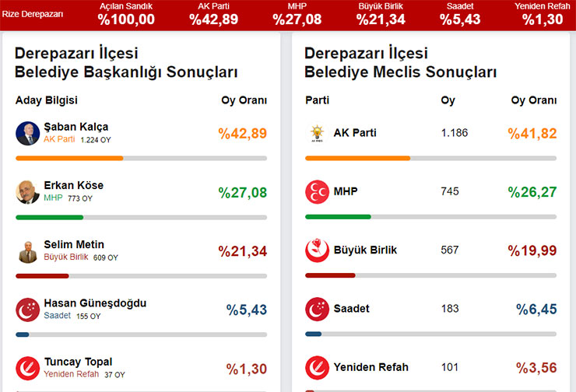This screenshot has height=392, width=576.
Task: Select Rize Derepazarı in the top bar
Action: (x=32, y=14)
